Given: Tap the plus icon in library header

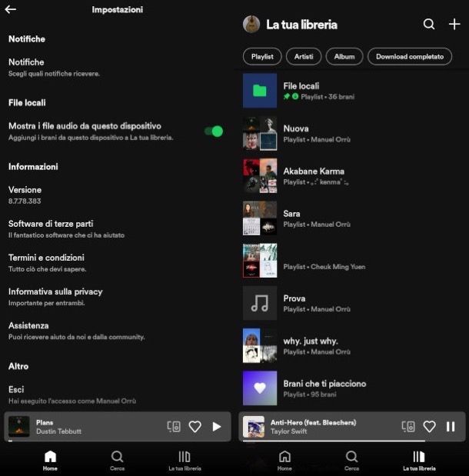Looking at the screenshot, I should [454, 24].
